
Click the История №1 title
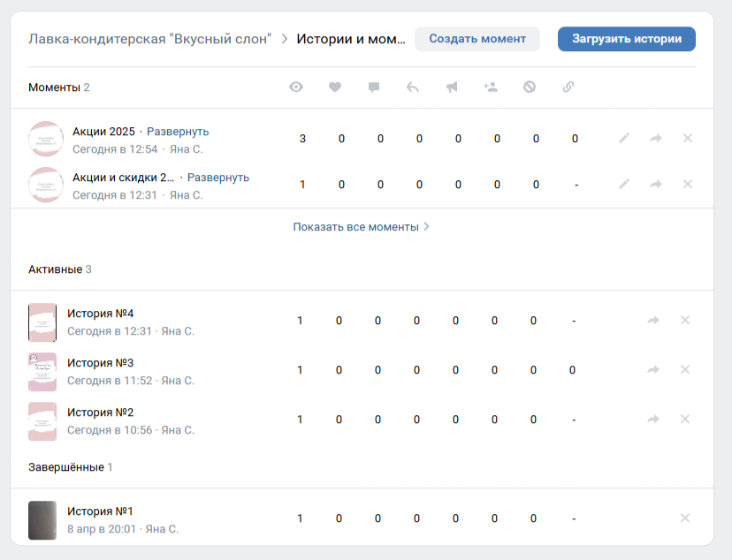pyautogui.click(x=100, y=511)
